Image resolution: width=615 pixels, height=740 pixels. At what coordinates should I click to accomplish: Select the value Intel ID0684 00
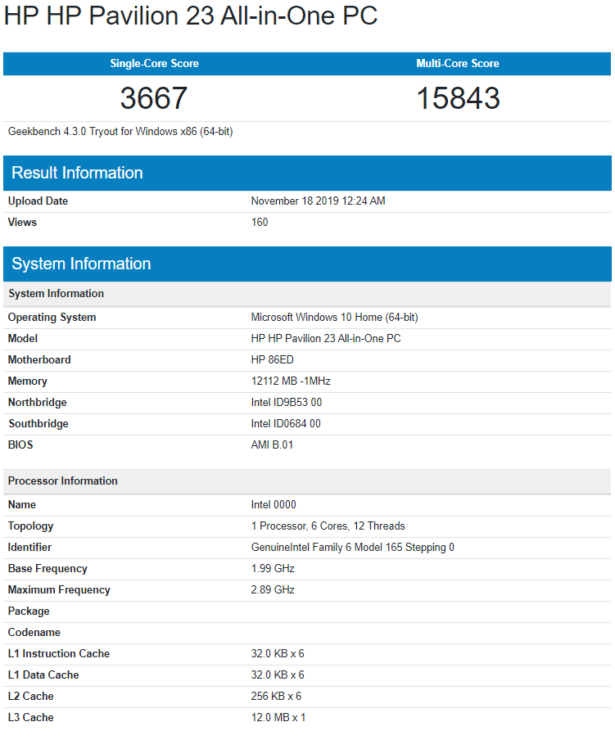point(286,423)
